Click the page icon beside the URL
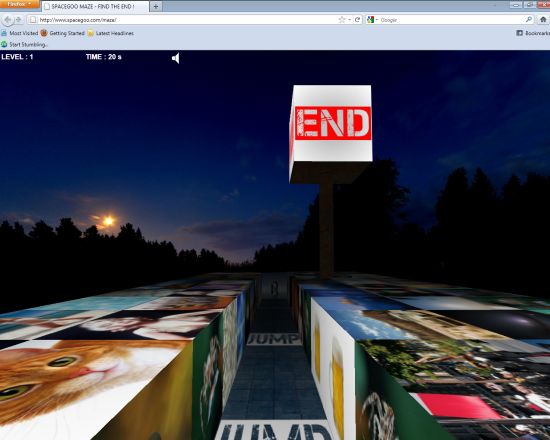The image size is (550, 440). click(33, 20)
